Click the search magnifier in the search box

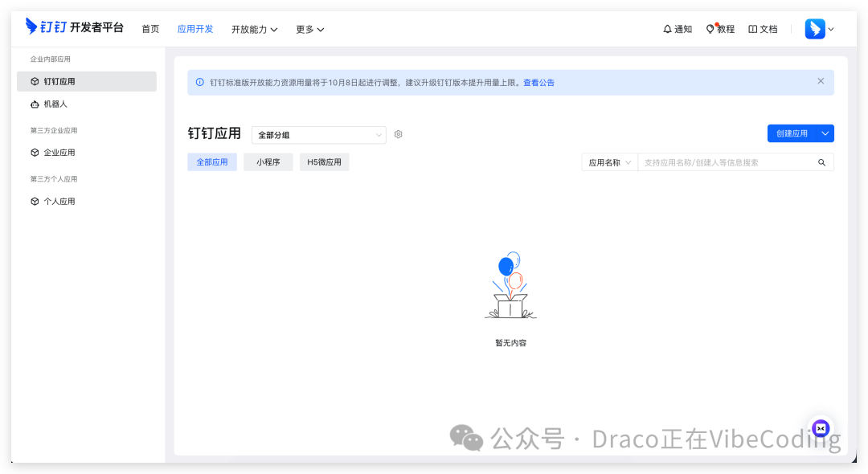point(821,161)
